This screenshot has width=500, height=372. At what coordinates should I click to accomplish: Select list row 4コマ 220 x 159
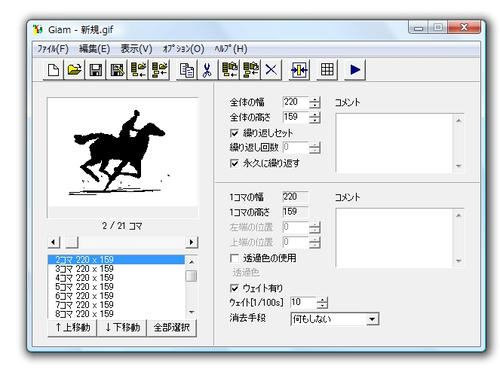point(116,278)
